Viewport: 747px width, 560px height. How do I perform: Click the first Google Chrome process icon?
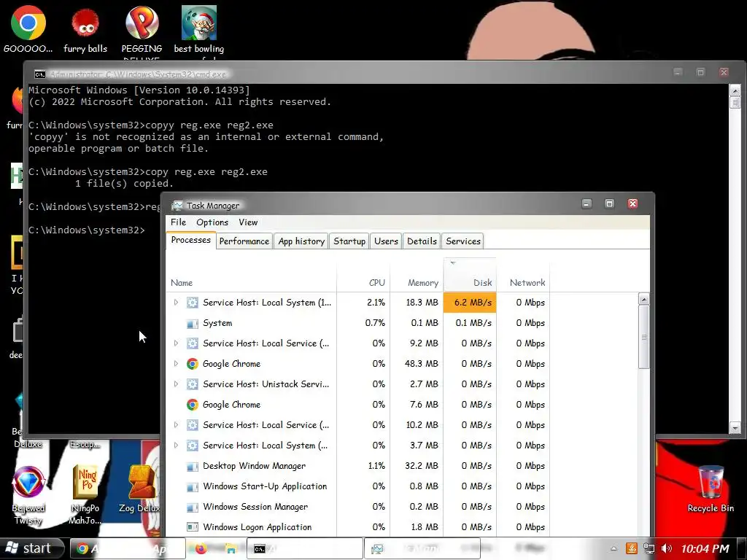coord(192,364)
